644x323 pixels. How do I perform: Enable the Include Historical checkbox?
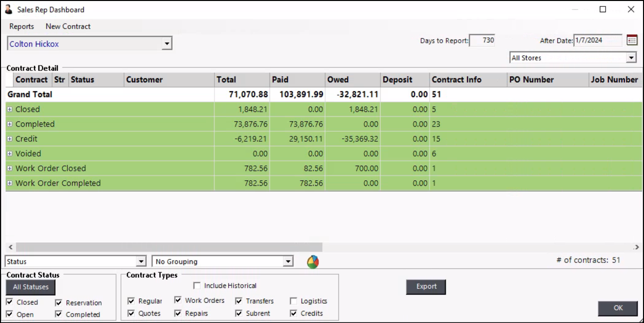pos(197,286)
